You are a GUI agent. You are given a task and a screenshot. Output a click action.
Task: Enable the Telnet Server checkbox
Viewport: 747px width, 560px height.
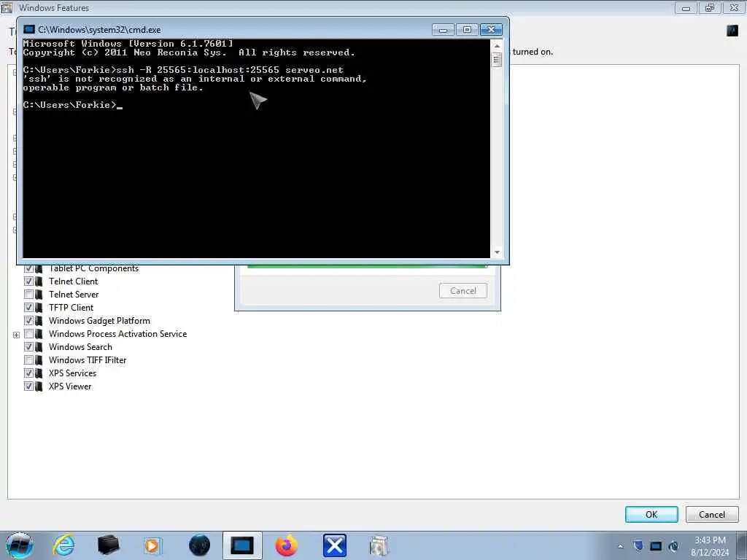click(28, 295)
